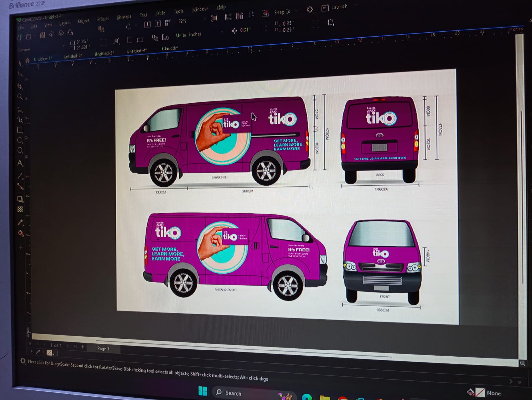Click the Page 1 tab

103,349
